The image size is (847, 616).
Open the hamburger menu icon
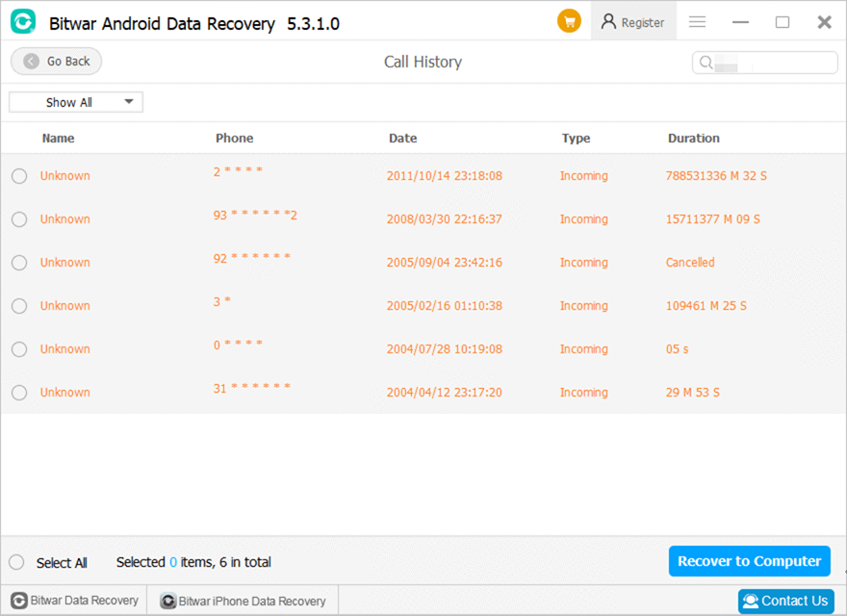pyautogui.click(x=697, y=21)
